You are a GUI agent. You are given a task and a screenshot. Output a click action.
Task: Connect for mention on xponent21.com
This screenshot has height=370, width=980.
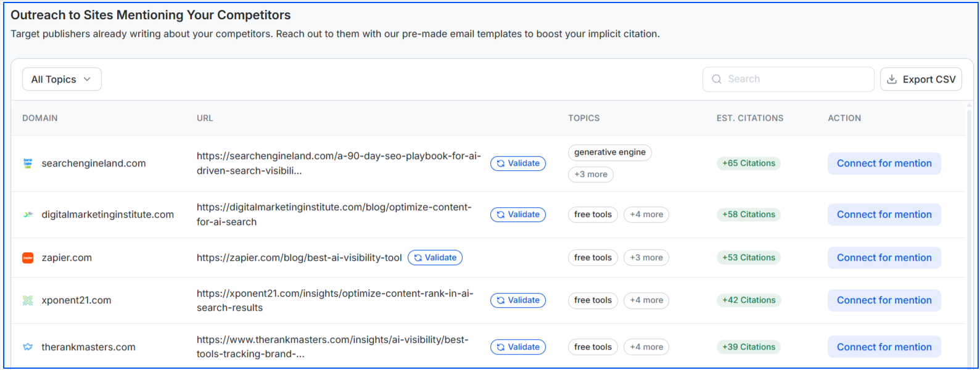[x=884, y=300]
